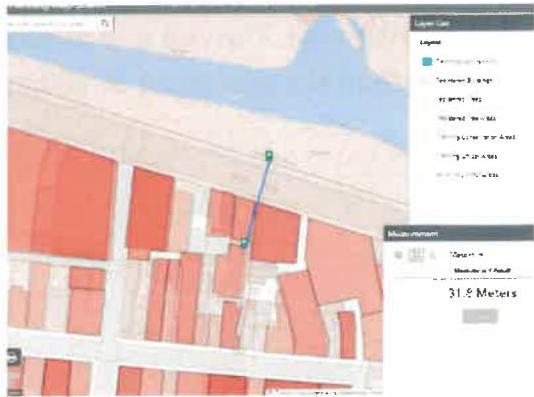
Task: Click the search magnifier icon beside the search box
Action: (105, 23)
